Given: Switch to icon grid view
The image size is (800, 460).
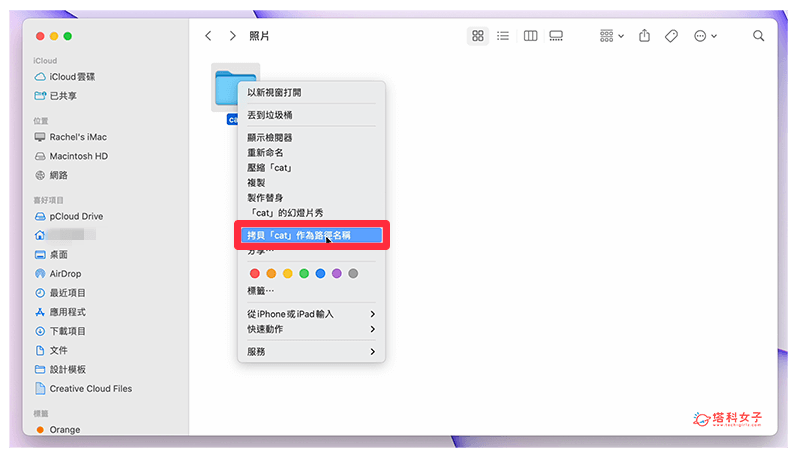Looking at the screenshot, I should (x=478, y=36).
